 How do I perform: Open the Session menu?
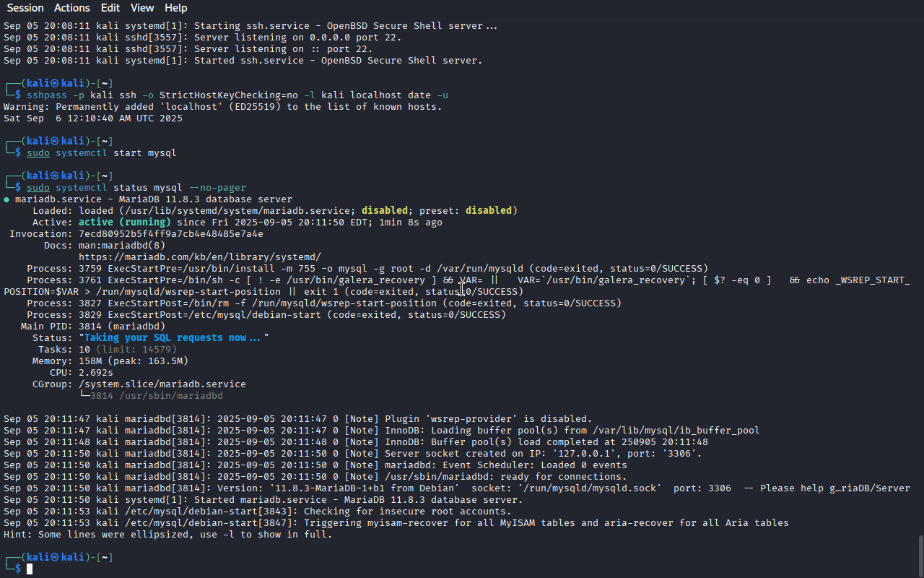tap(25, 8)
